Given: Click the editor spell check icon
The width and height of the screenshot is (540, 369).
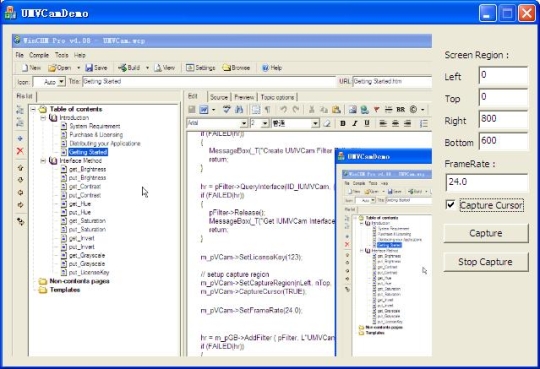Looking at the screenshot, I should pyautogui.click(x=226, y=110).
